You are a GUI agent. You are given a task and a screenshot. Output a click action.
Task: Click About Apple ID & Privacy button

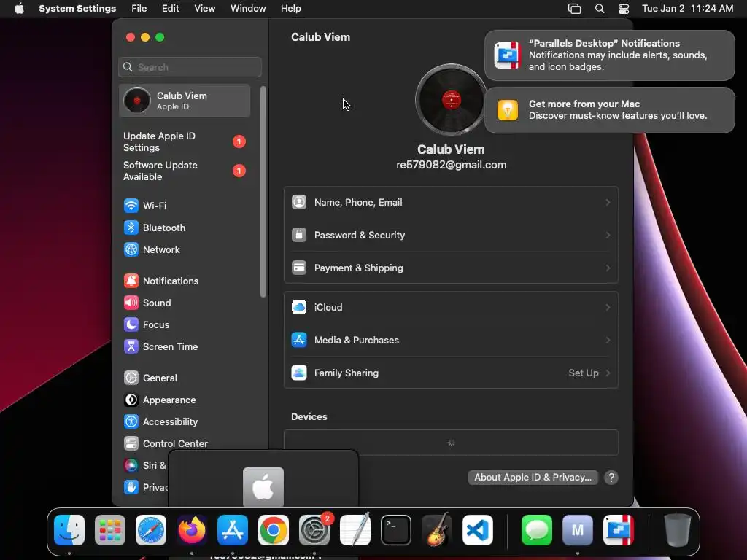tap(533, 478)
